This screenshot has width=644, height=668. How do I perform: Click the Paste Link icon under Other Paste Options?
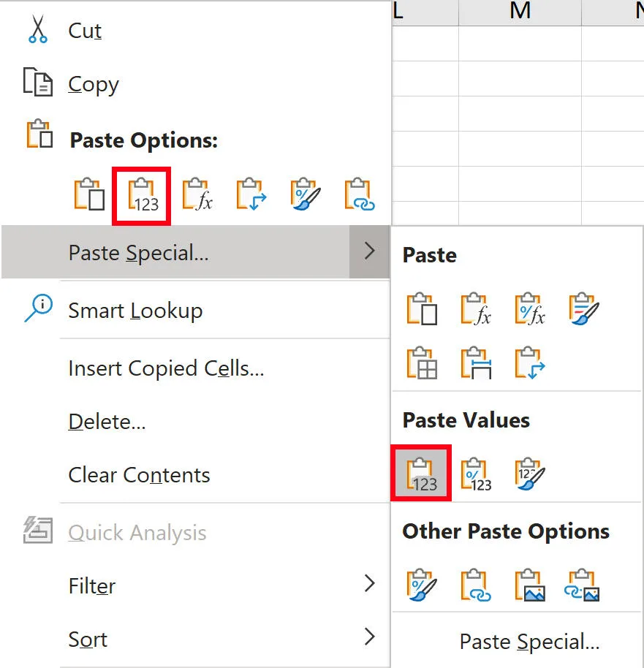tap(476, 585)
